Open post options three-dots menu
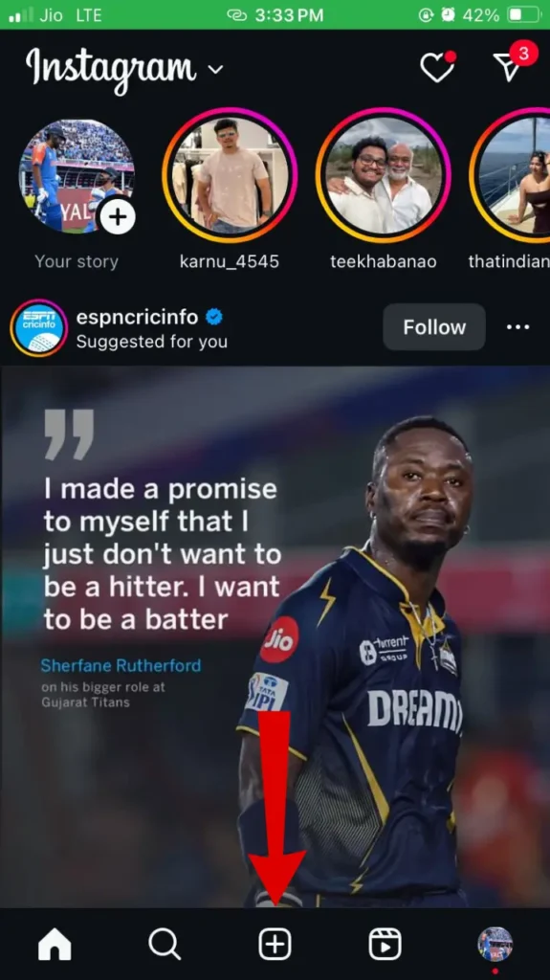Viewport: 550px width, 980px height. click(518, 327)
